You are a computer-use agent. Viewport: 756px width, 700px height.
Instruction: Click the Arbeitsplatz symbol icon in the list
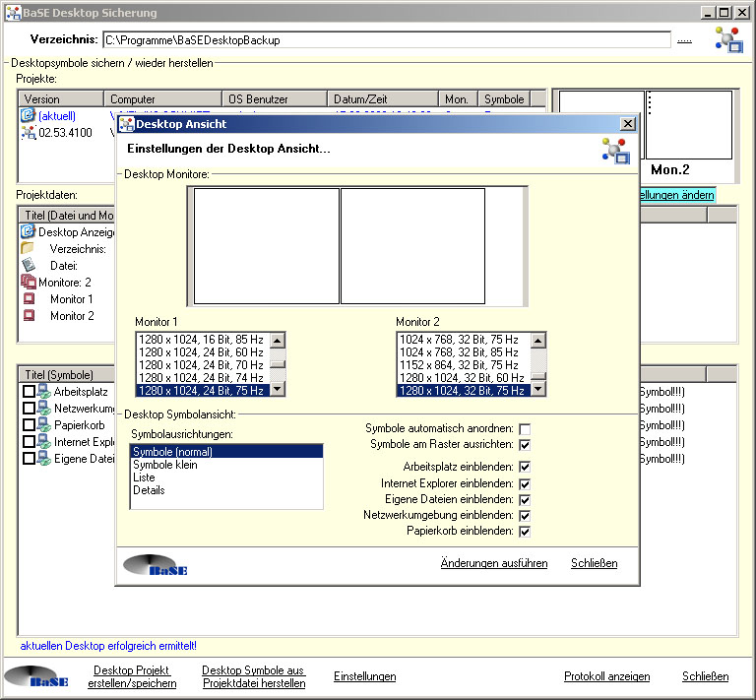tap(43, 392)
